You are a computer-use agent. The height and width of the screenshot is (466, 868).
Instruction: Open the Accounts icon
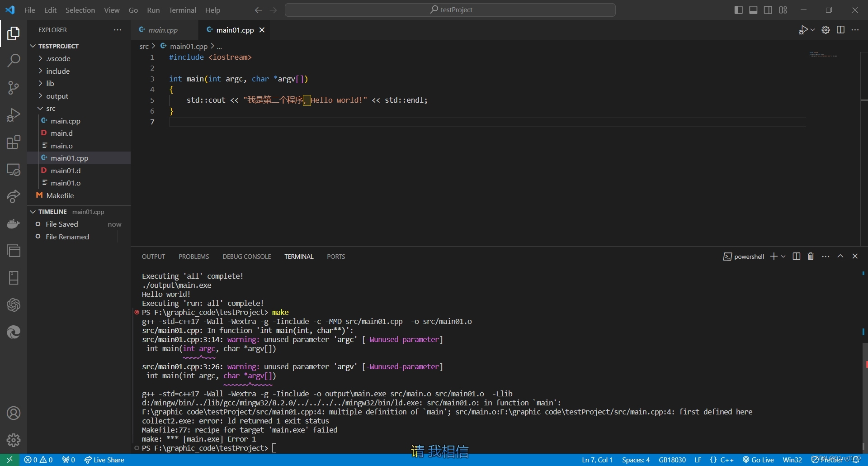[x=14, y=413]
